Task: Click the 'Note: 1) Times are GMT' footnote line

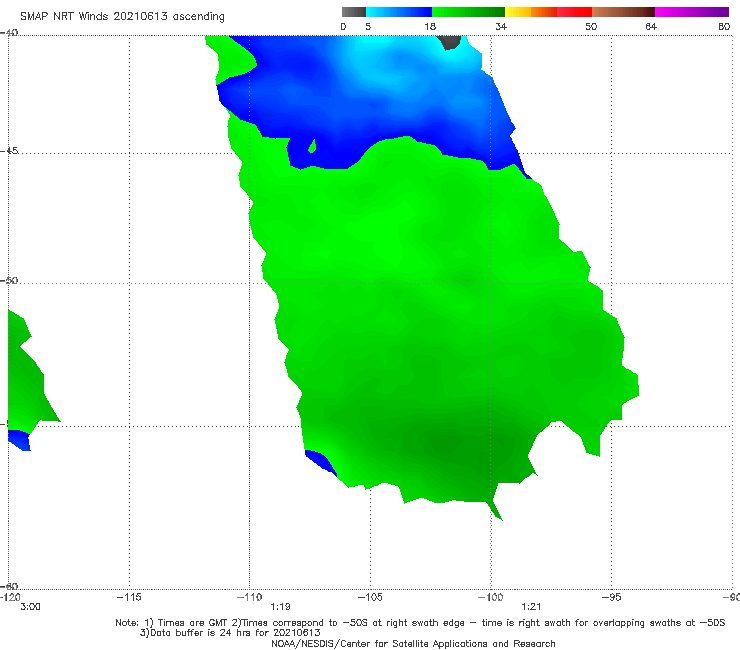Action: pos(420,623)
